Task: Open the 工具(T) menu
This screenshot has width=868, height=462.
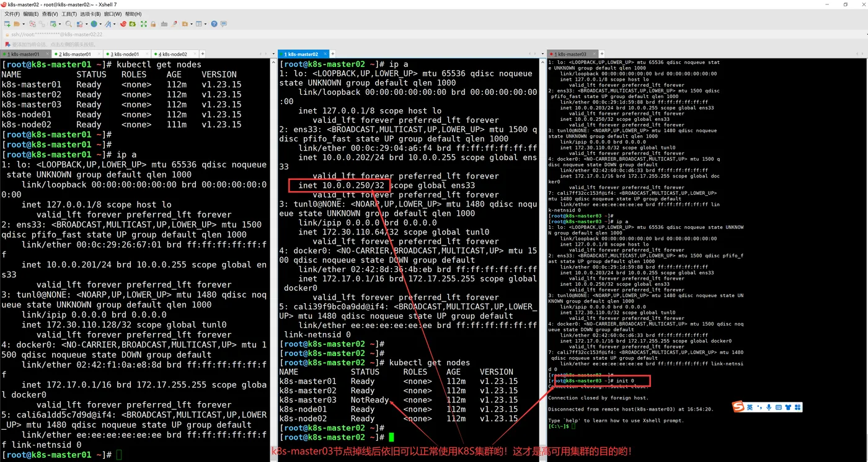Action: [x=69, y=14]
